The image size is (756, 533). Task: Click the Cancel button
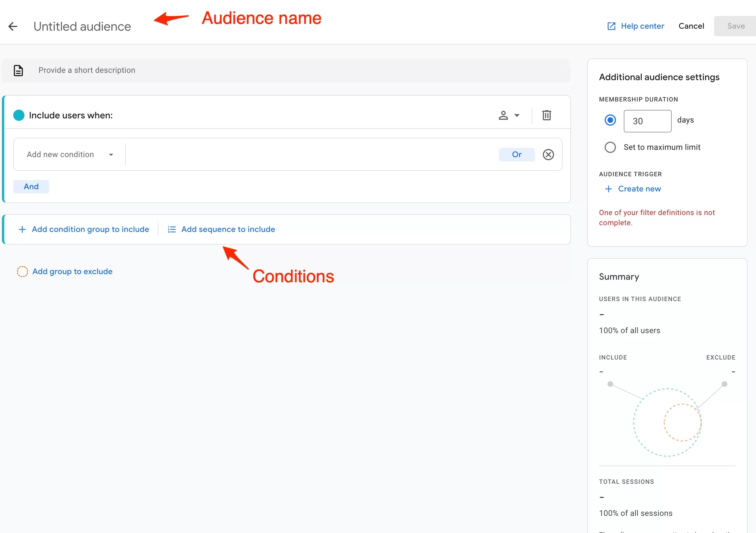pyautogui.click(x=691, y=26)
